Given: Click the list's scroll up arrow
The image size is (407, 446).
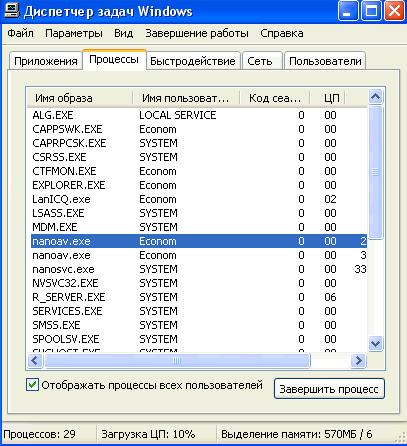Looking at the screenshot, I should coord(376,97).
